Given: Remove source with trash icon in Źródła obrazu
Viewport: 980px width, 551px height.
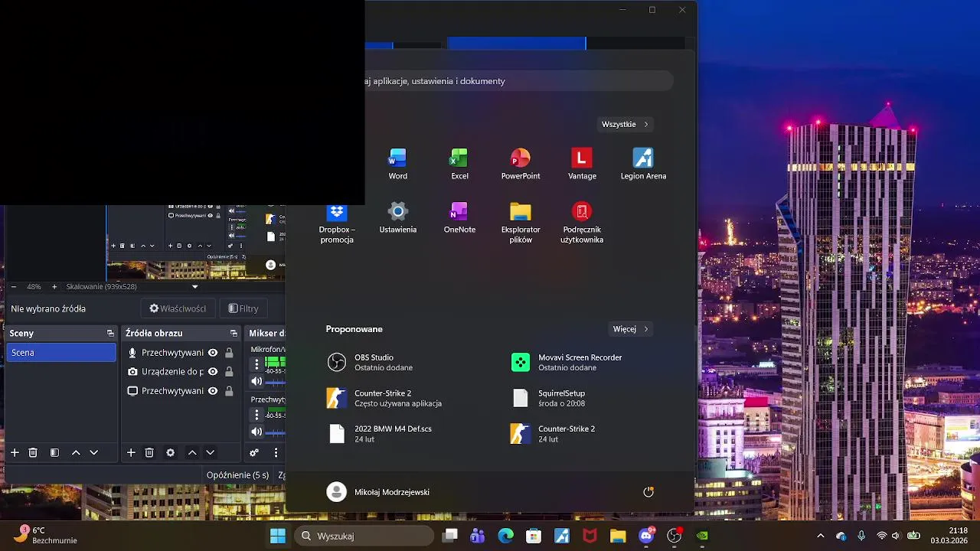Looking at the screenshot, I should pos(149,453).
